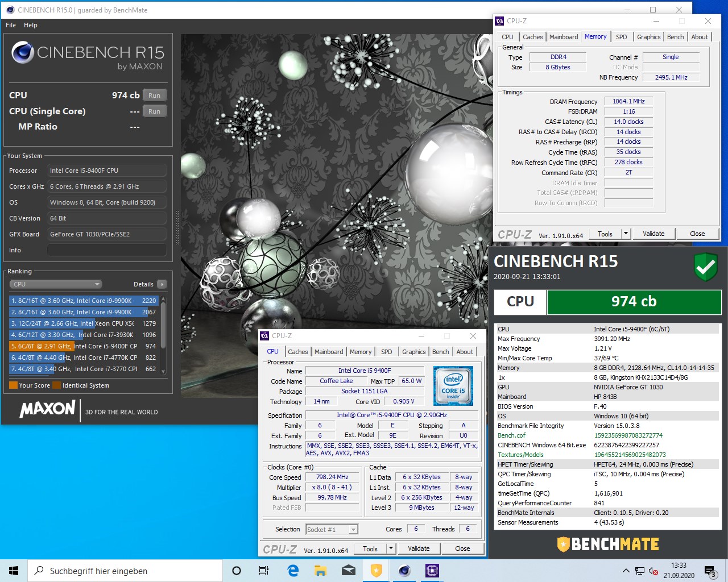The width and height of the screenshot is (728, 582).
Task: Click the orange Your Score swatch
Action: (x=13, y=385)
